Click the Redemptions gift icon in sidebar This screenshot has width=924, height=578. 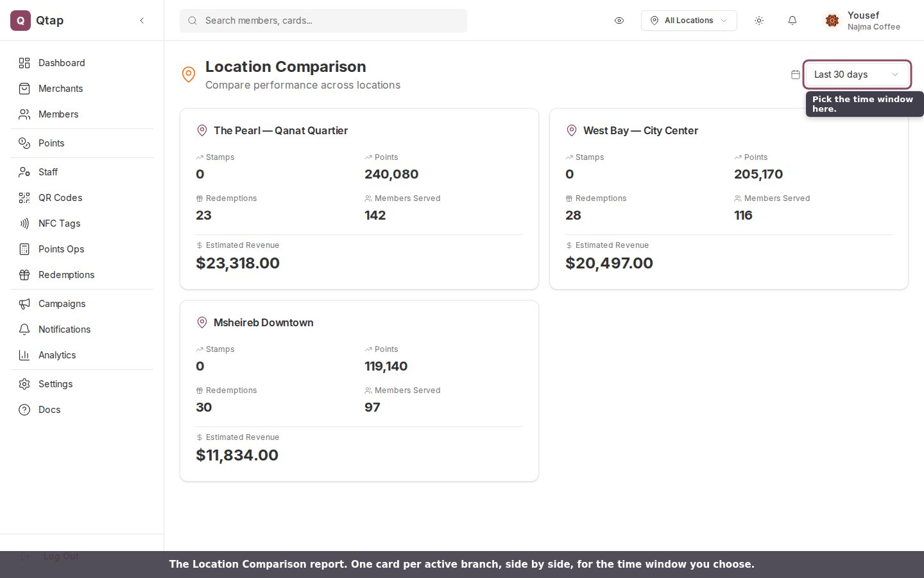pyautogui.click(x=24, y=275)
